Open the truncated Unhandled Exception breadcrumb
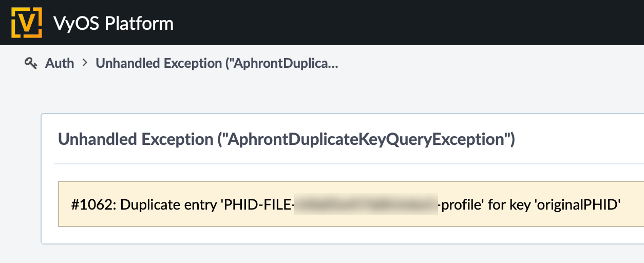Viewport: 644px width, 263px height. click(x=217, y=63)
